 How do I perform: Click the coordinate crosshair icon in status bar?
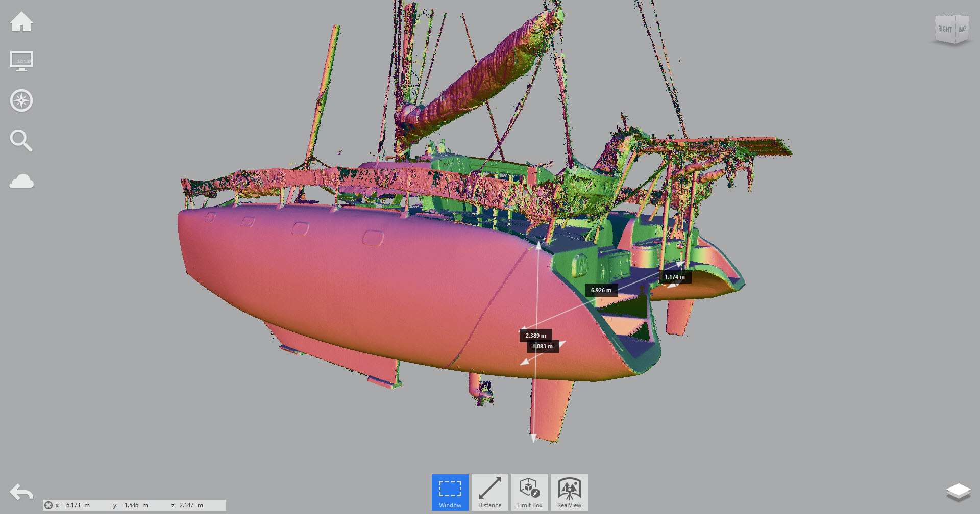(x=48, y=505)
